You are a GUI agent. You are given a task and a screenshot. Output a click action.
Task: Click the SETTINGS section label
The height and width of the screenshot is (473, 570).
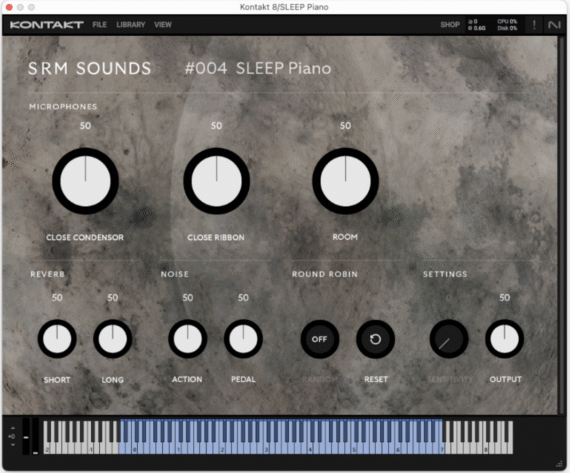click(x=445, y=274)
